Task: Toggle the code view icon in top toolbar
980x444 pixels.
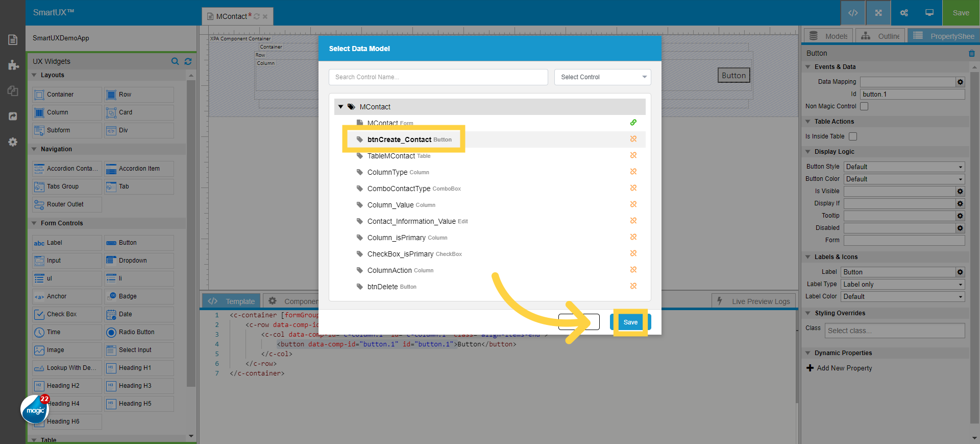Action: pos(853,13)
